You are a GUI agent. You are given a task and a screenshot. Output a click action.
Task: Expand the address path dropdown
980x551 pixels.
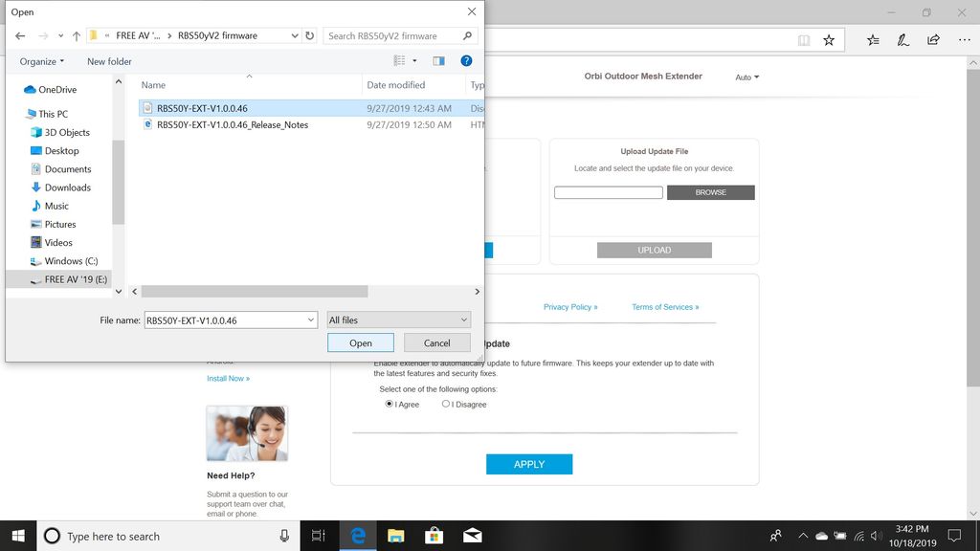(295, 35)
